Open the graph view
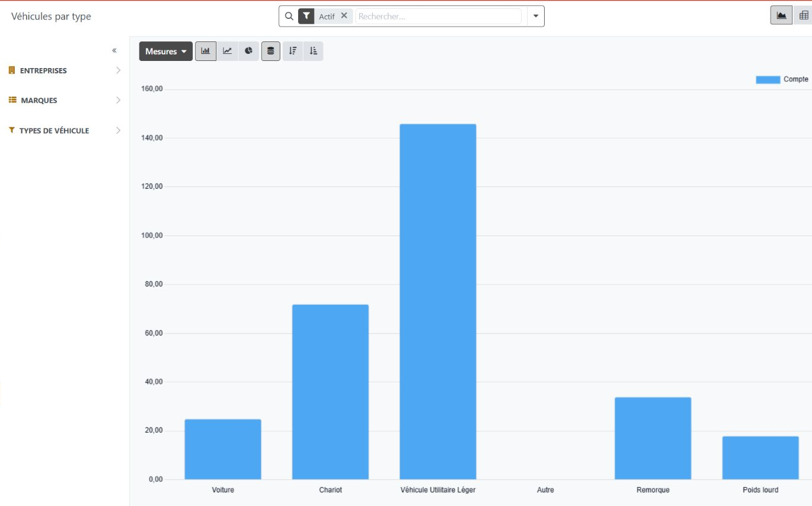Viewport: 812px width, 506px height. [781, 16]
